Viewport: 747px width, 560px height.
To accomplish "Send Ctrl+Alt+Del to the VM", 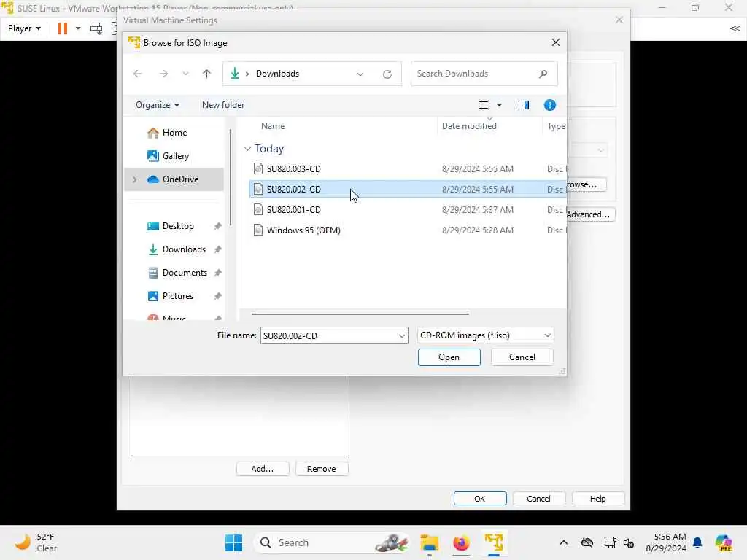I will click(96, 28).
